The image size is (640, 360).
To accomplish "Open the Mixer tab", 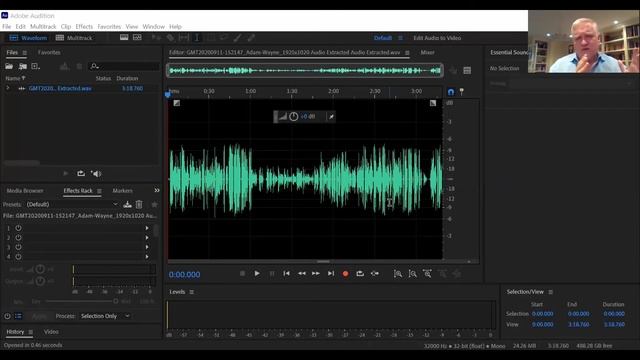I will tap(427, 53).
